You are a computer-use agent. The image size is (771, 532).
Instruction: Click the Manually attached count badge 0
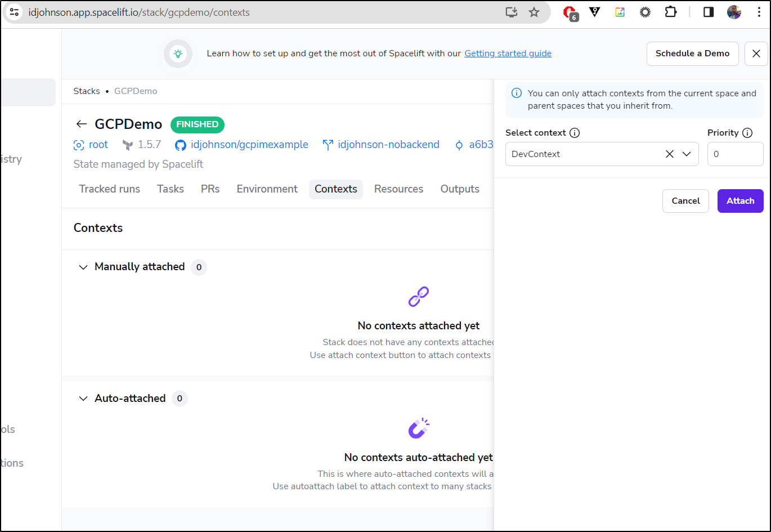click(x=199, y=267)
